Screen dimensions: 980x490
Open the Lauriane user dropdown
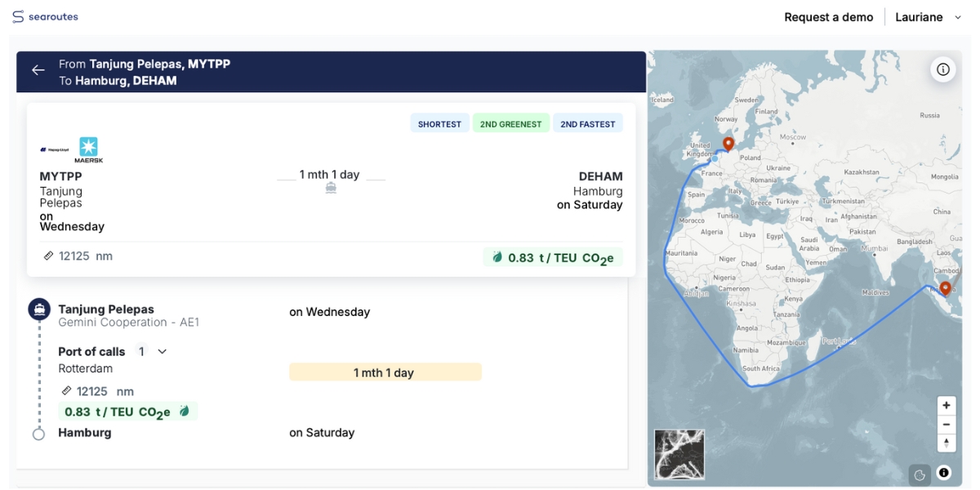pyautogui.click(x=929, y=17)
